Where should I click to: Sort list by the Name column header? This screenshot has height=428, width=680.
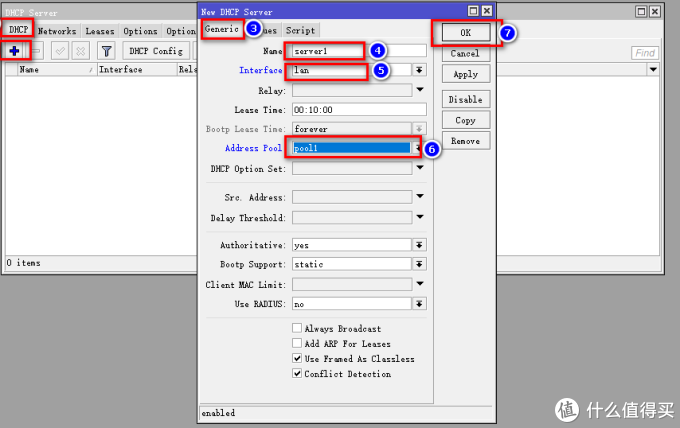click(56, 70)
